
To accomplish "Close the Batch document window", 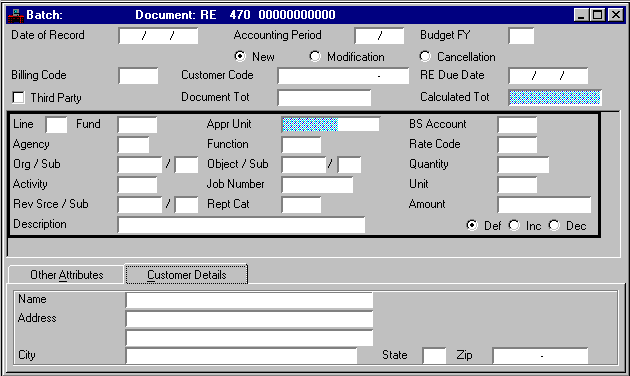I will click(615, 15).
